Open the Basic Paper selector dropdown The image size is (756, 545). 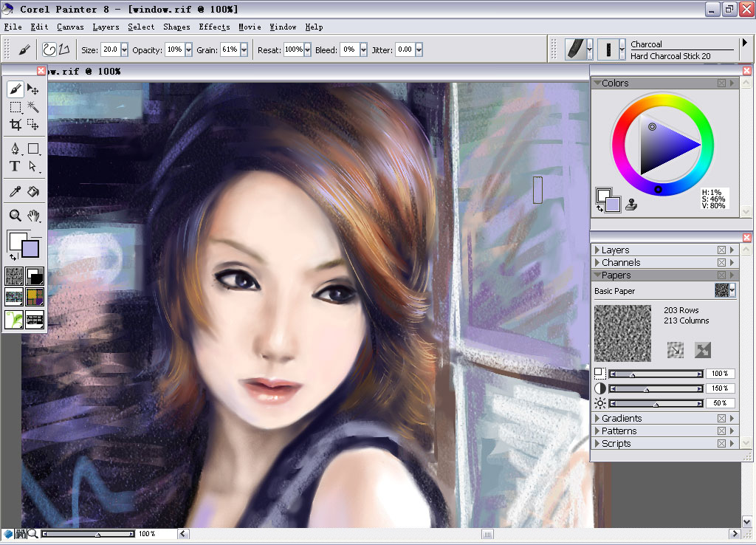732,290
